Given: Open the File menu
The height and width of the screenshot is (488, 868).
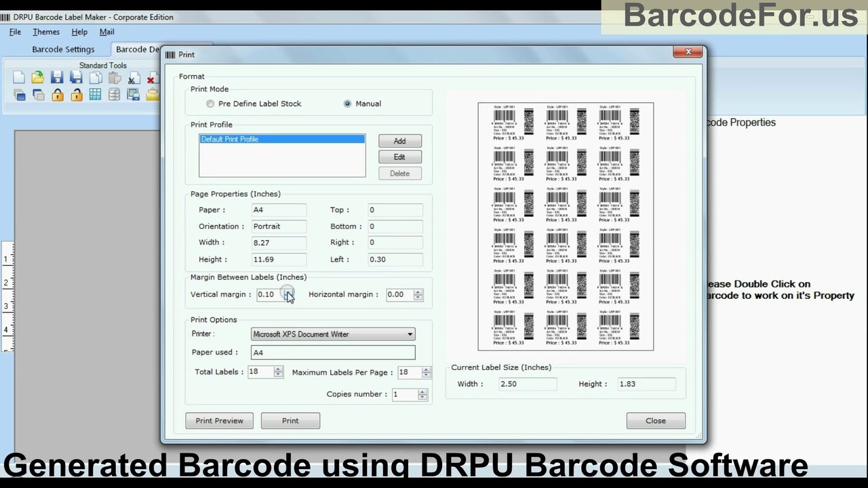Looking at the screenshot, I should coord(15,32).
